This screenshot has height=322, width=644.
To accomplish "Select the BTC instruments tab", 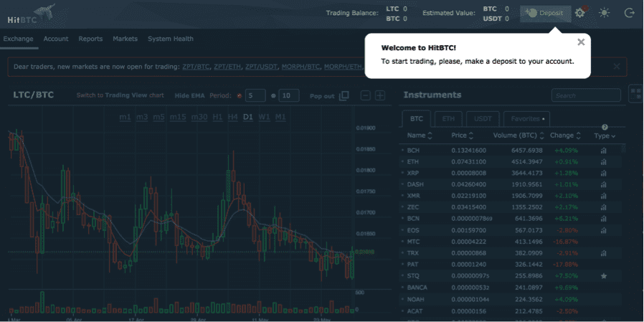I will pyautogui.click(x=417, y=119).
